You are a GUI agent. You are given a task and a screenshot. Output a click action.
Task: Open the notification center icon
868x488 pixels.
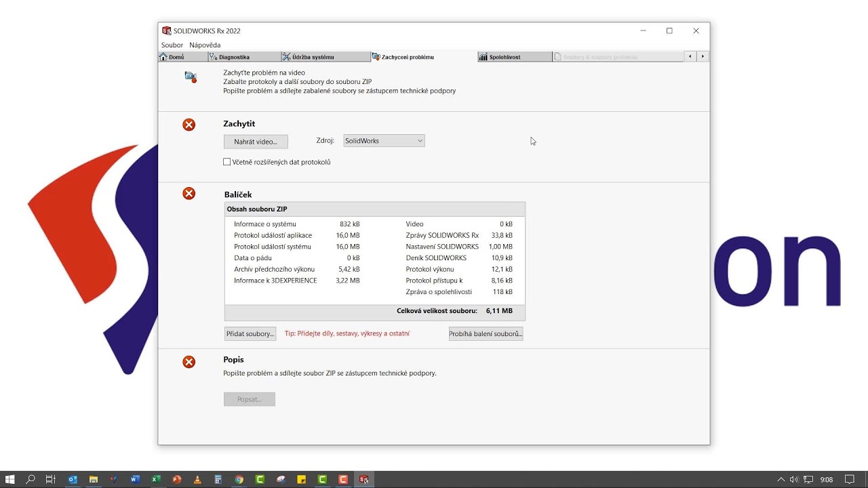[x=849, y=479]
